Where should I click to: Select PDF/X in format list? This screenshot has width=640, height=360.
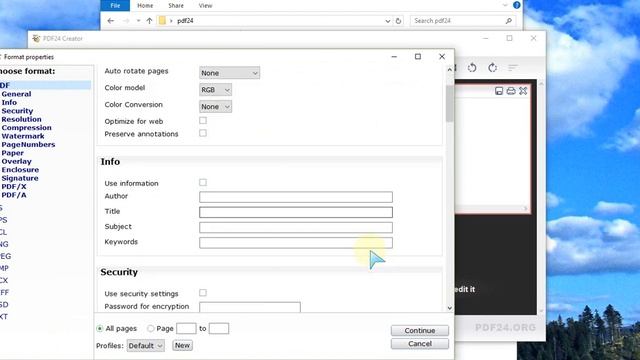[x=14, y=187]
